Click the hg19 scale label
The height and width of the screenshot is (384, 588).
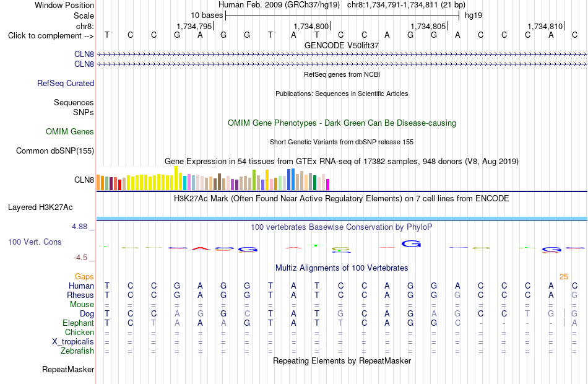point(473,15)
